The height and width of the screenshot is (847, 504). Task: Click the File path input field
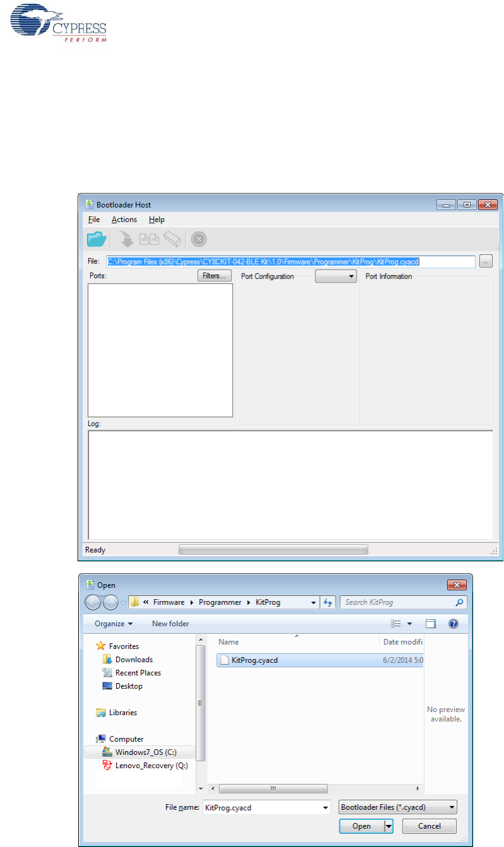[290, 261]
